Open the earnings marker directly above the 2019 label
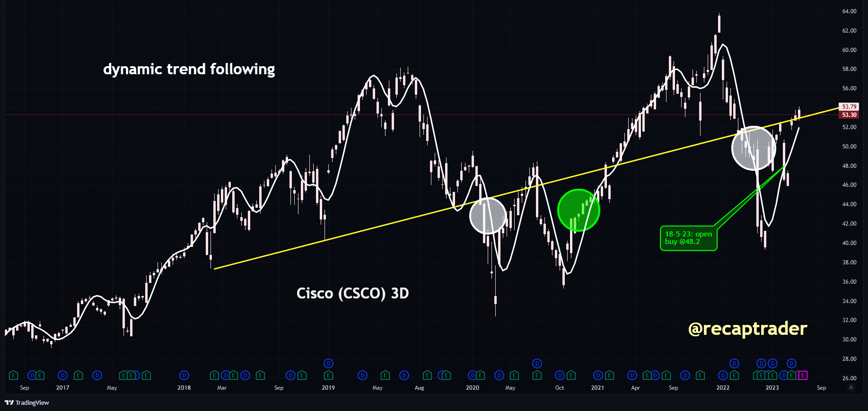 tap(328, 376)
